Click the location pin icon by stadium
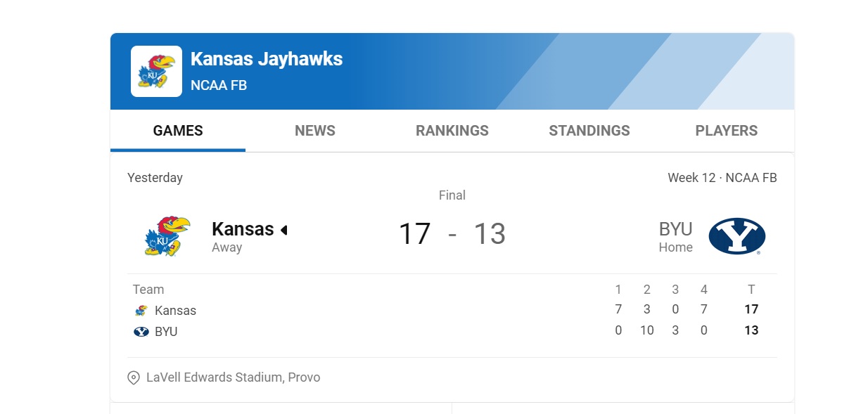This screenshot has height=414, width=868. click(x=134, y=378)
